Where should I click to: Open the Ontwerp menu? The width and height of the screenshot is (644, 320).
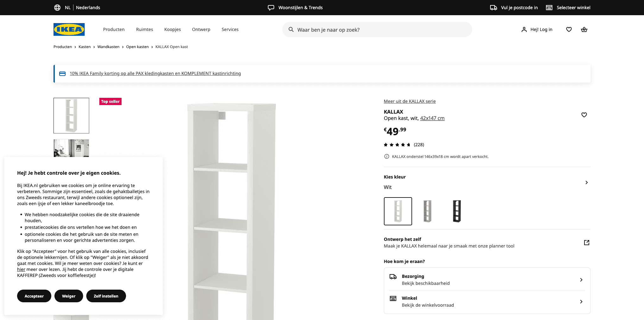tap(201, 29)
